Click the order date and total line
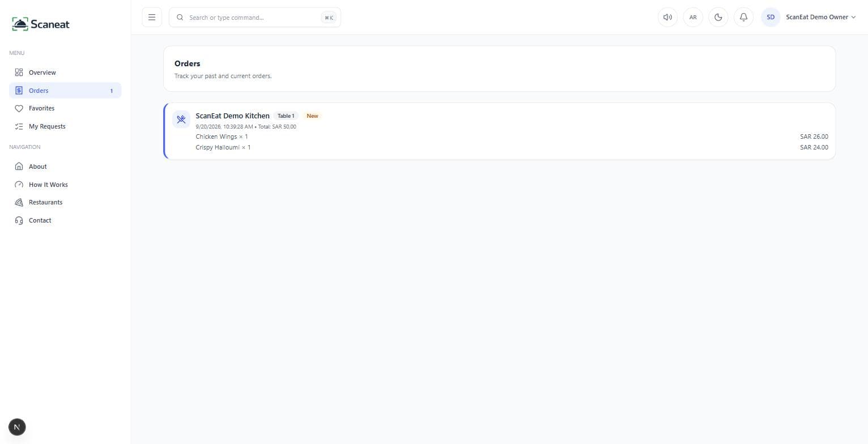Screen dimensions: 868x444 click(246, 127)
